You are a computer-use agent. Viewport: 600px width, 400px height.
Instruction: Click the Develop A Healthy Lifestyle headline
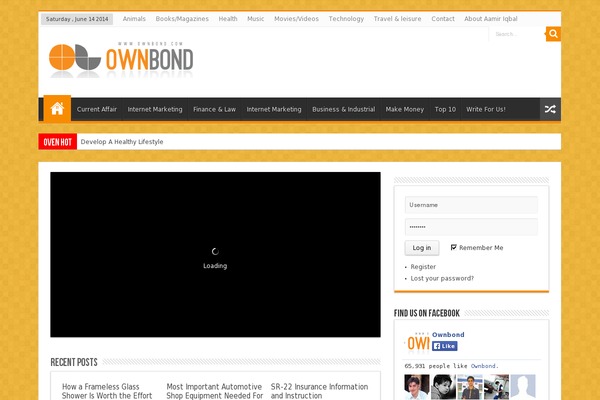tap(122, 142)
